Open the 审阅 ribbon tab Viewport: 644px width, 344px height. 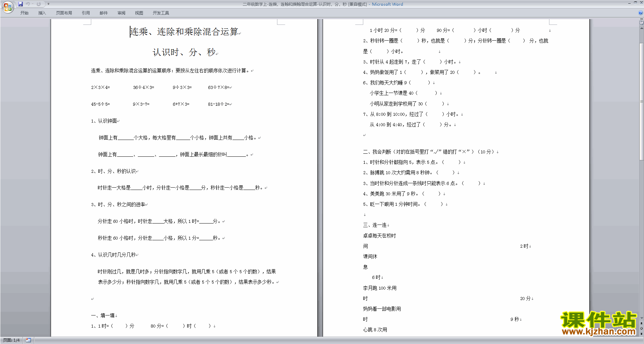coord(121,13)
